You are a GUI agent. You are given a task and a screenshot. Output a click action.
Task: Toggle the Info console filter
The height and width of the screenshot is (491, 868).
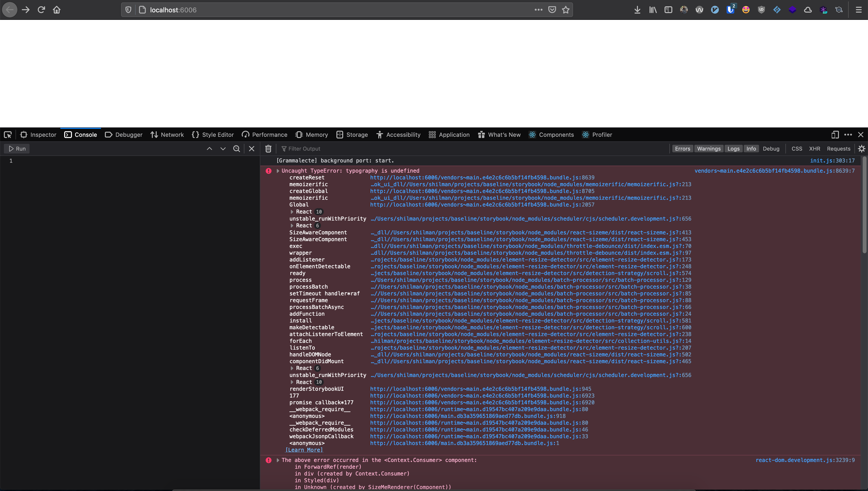click(x=751, y=149)
